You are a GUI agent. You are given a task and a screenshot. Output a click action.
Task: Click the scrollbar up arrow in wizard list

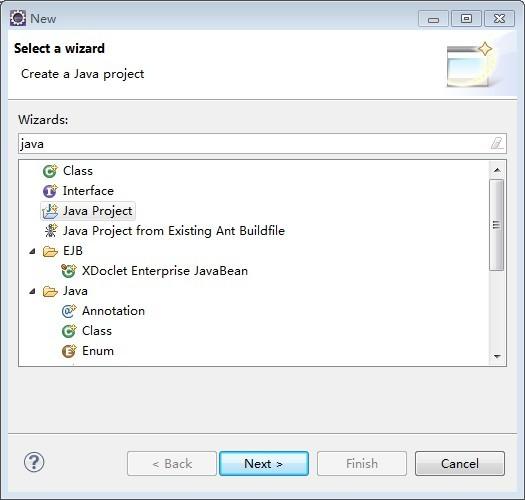pyautogui.click(x=497, y=170)
